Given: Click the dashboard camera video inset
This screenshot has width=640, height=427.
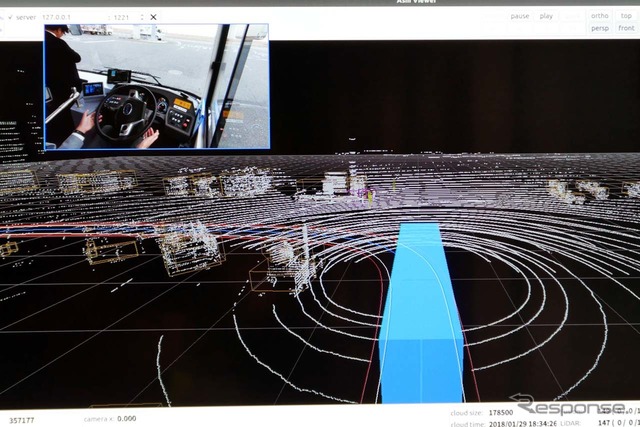Looking at the screenshot, I should pyautogui.click(x=157, y=87).
